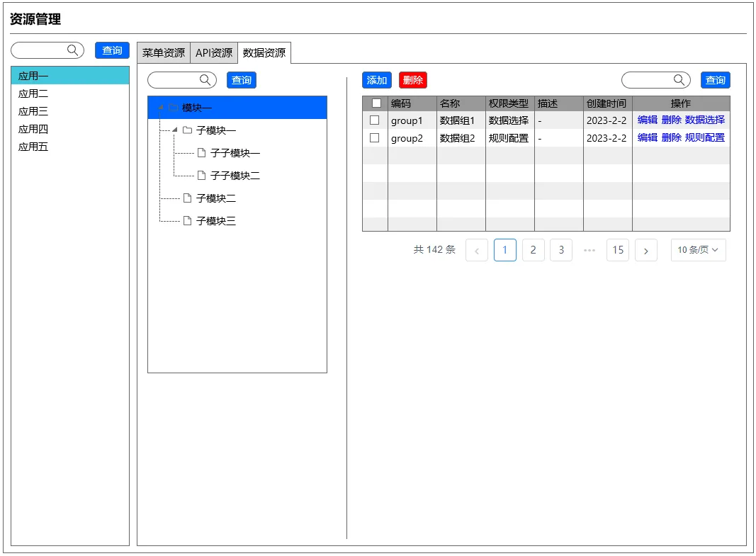The width and height of the screenshot is (756, 556).
Task: Click the blue 添加 button
Action: [377, 80]
